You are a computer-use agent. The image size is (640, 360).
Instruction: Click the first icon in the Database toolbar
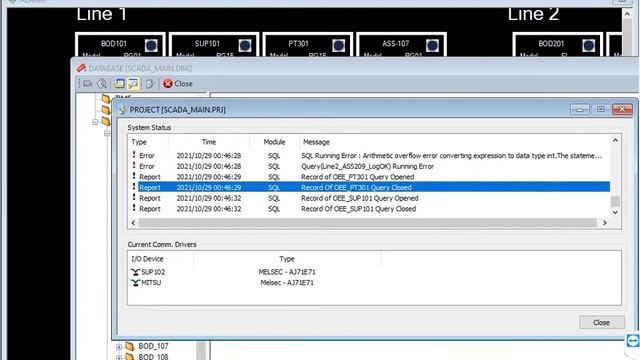tap(88, 84)
